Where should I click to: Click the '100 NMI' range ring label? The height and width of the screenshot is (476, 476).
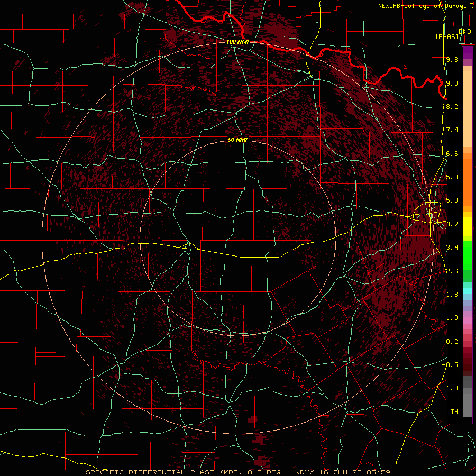[x=237, y=42]
